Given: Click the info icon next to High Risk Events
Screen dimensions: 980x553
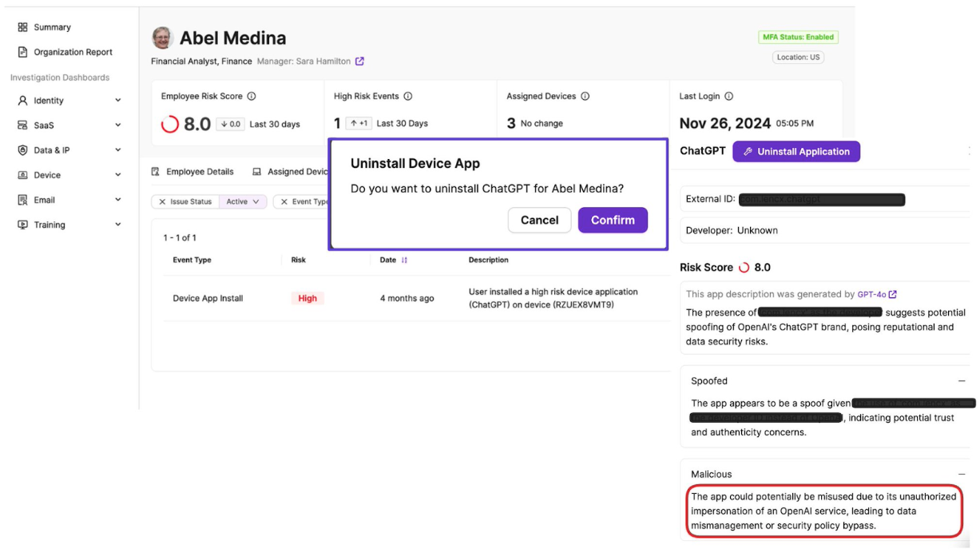Looking at the screenshot, I should [408, 97].
